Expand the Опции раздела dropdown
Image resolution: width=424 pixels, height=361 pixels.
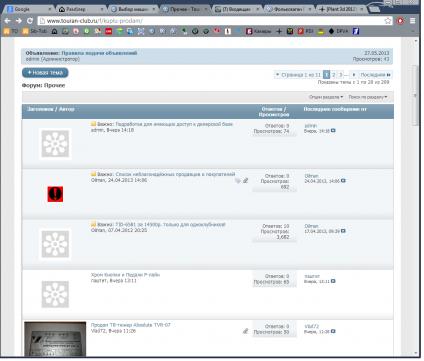tap(326, 97)
